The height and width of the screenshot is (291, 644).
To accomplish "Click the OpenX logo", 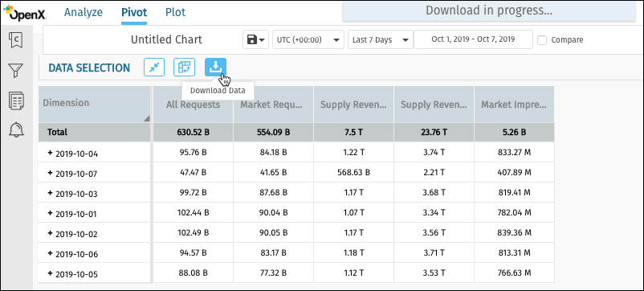I will tap(24, 13).
